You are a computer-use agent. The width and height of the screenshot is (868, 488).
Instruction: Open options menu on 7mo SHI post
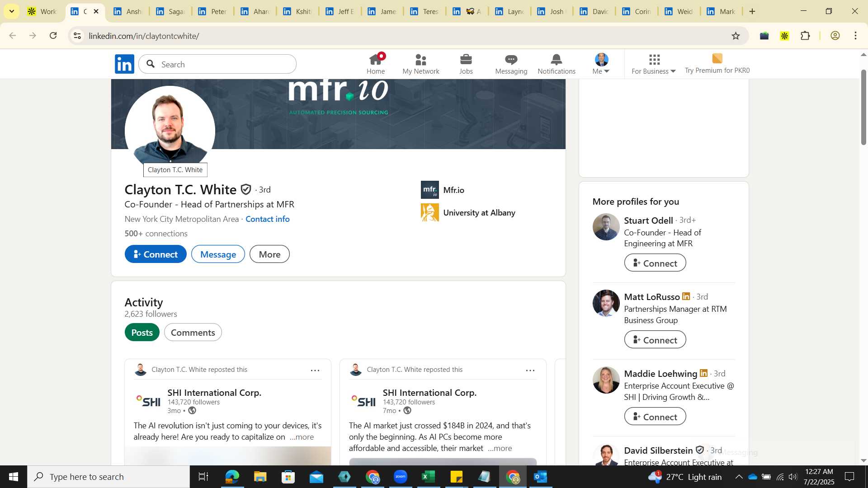coord(530,370)
